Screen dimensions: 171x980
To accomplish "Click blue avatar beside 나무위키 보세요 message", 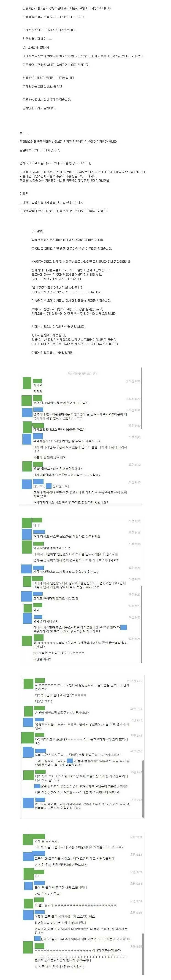I will [28, 722].
